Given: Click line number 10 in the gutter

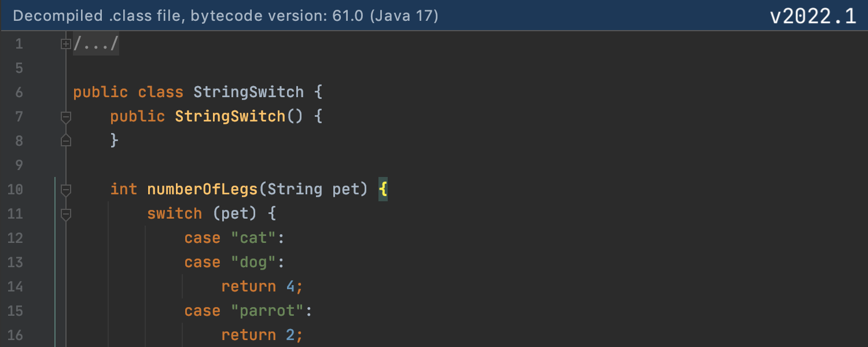Looking at the screenshot, I should tap(15, 190).
